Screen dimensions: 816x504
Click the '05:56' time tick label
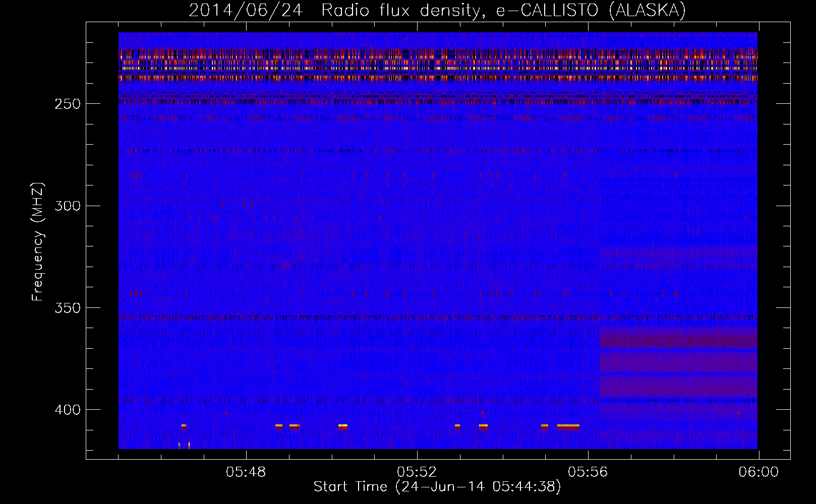588,472
